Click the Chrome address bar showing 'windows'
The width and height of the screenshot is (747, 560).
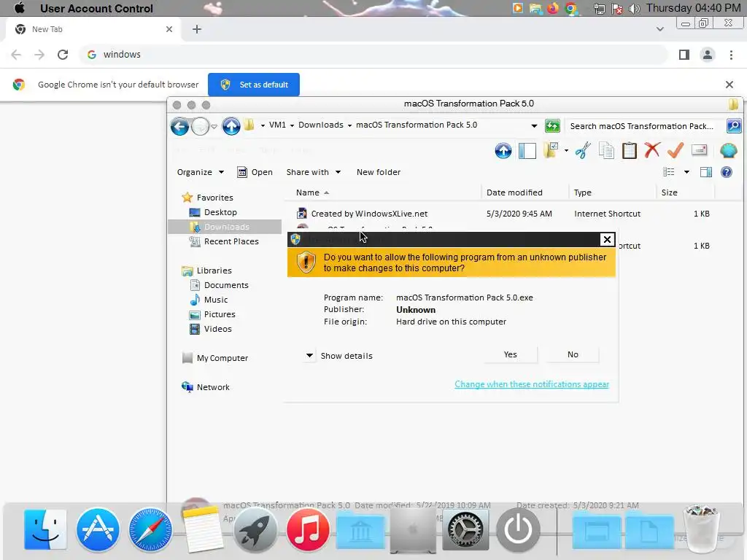(x=374, y=55)
